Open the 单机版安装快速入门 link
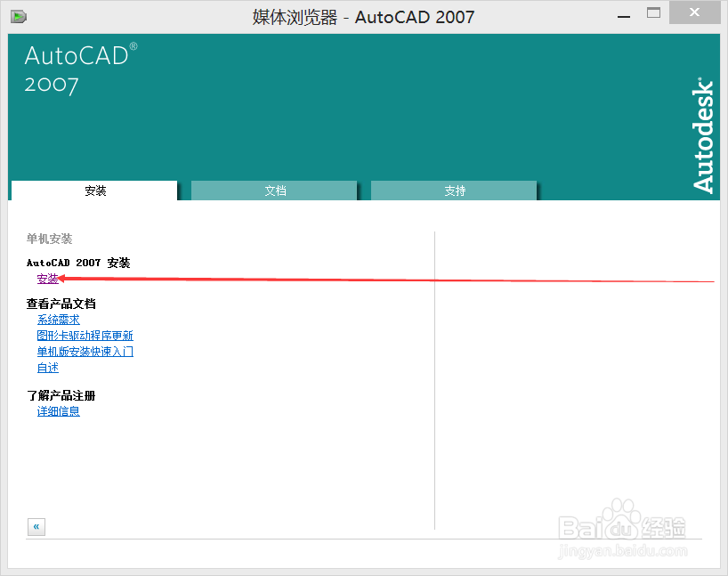 [x=85, y=352]
